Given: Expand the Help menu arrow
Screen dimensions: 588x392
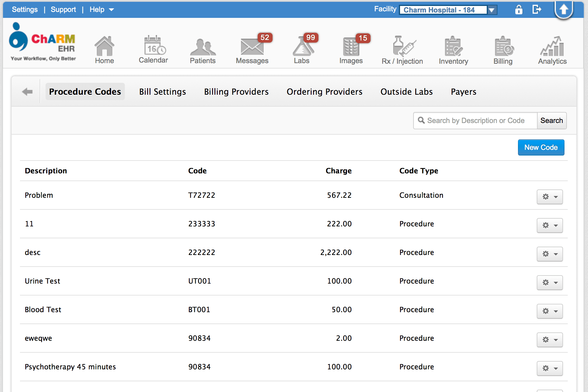Looking at the screenshot, I should click(x=111, y=10).
